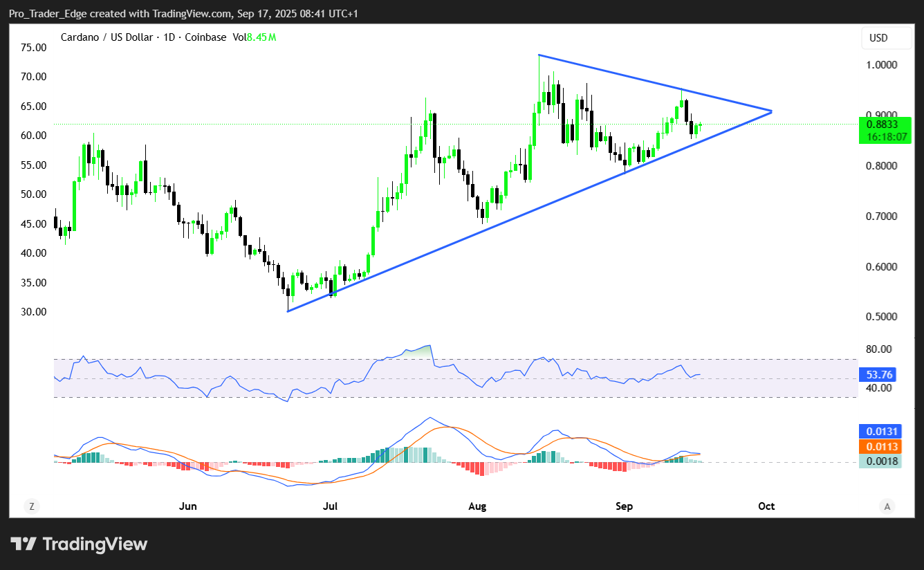The width and height of the screenshot is (924, 570).
Task: Click the 0.7000 price axis label
Action: click(883, 217)
